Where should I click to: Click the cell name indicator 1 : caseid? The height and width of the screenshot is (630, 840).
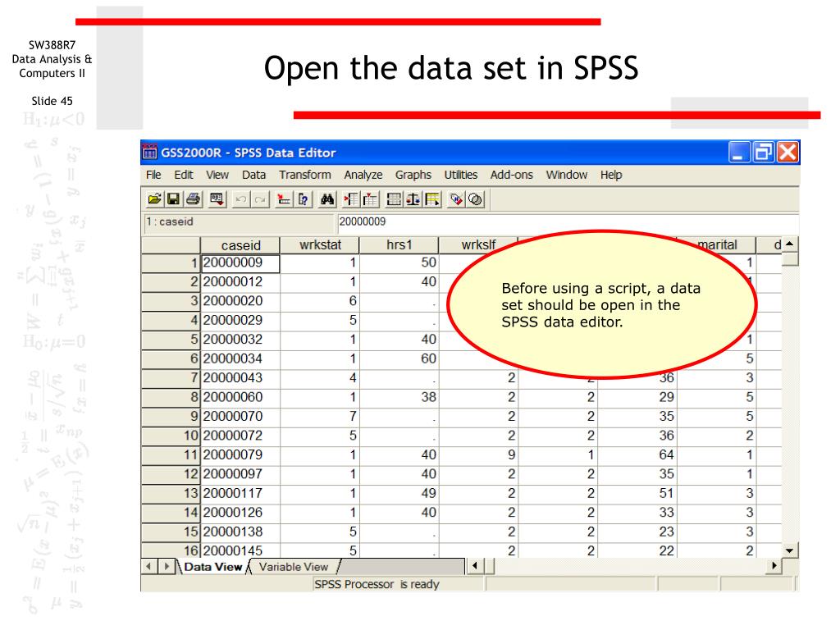point(239,222)
